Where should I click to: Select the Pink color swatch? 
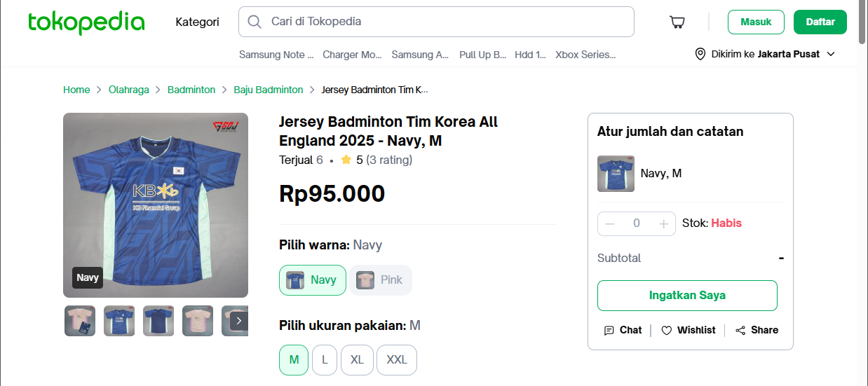[381, 280]
